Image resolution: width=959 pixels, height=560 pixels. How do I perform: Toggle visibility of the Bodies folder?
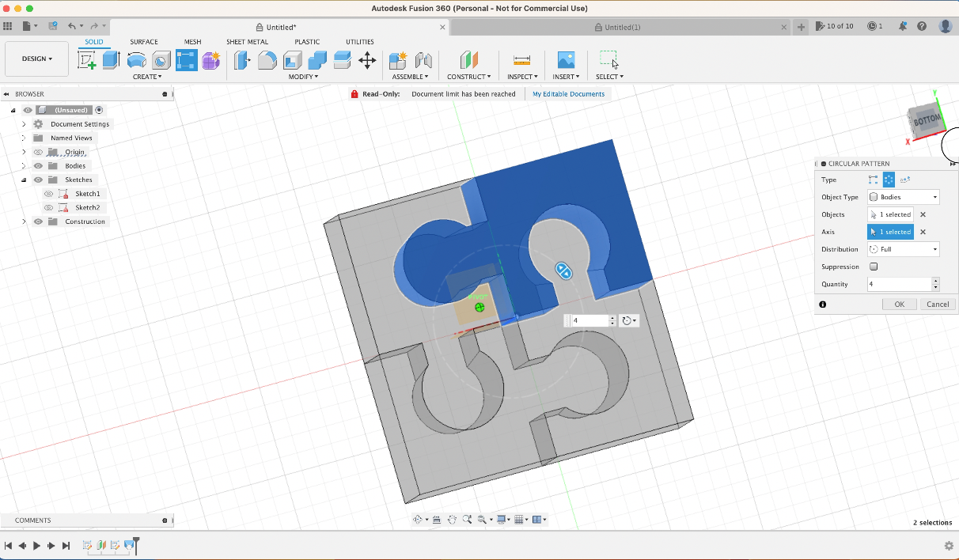pyautogui.click(x=37, y=165)
